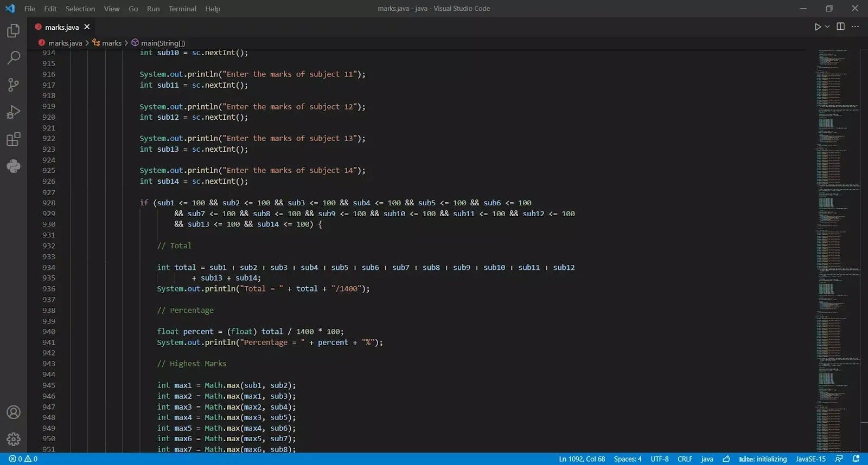Image resolution: width=868 pixels, height=465 pixels.
Task: Open the Extensions view
Action: click(x=14, y=139)
